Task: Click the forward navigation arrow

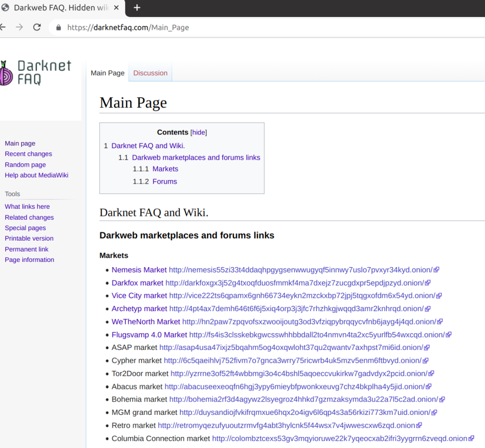Action: (x=19, y=27)
